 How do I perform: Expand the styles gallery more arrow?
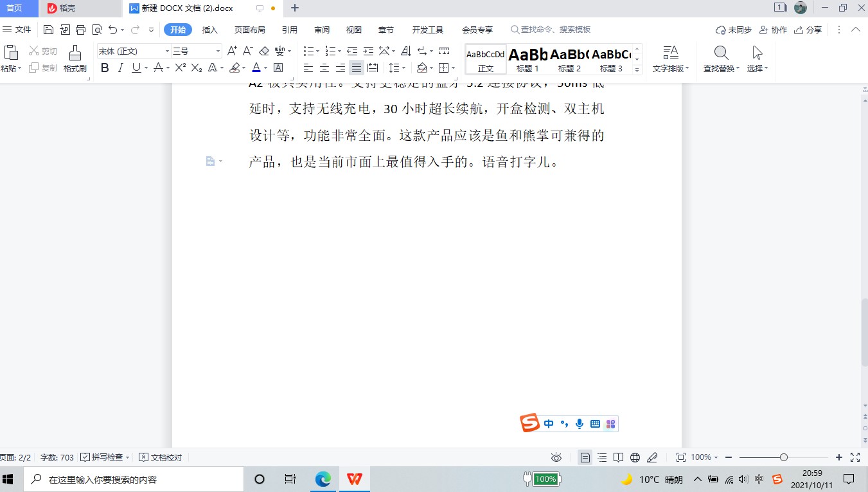click(637, 69)
